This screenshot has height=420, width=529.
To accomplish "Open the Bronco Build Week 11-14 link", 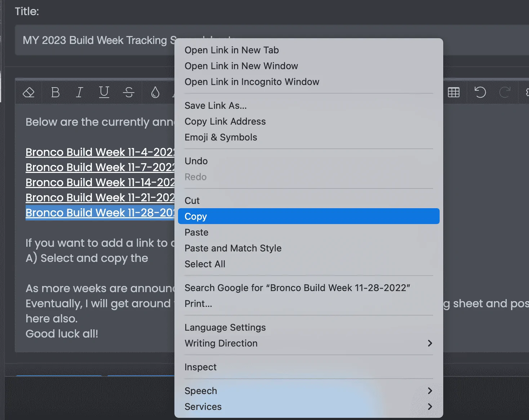I will (x=100, y=183).
